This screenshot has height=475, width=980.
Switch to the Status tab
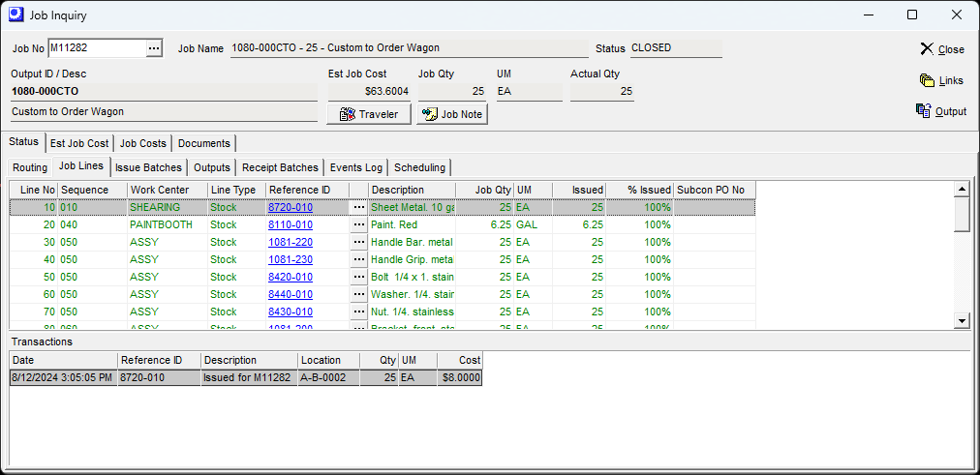(24, 142)
